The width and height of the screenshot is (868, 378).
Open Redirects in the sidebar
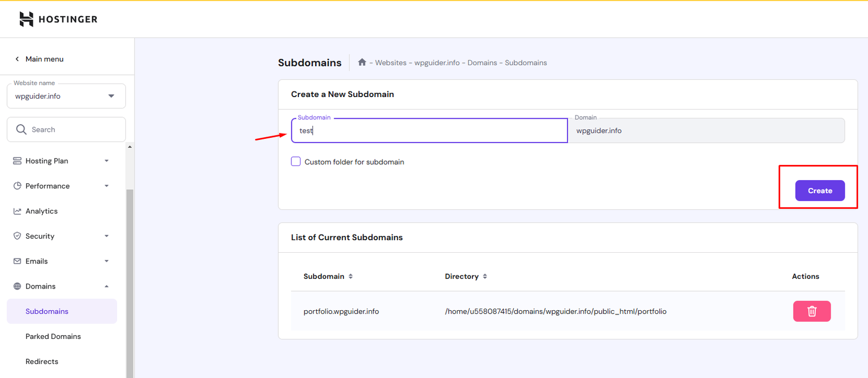pyautogui.click(x=42, y=361)
